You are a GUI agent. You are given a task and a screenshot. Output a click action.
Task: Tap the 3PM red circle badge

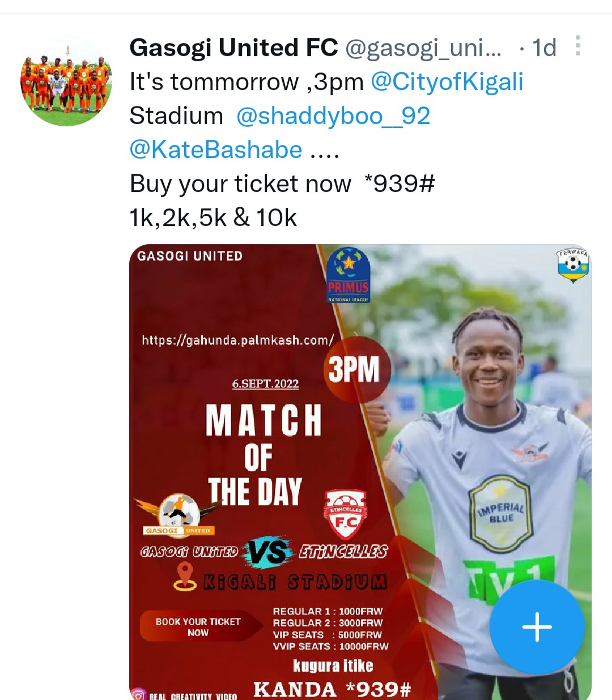click(x=356, y=369)
